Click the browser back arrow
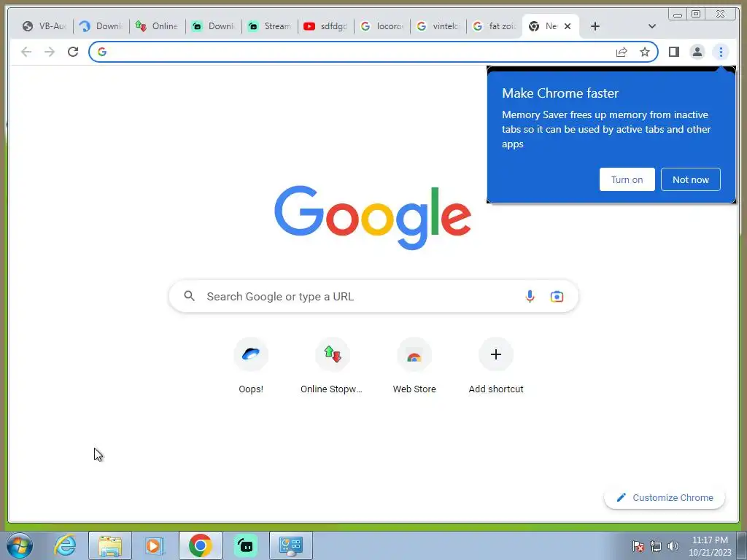The width and height of the screenshot is (747, 560). (26, 52)
